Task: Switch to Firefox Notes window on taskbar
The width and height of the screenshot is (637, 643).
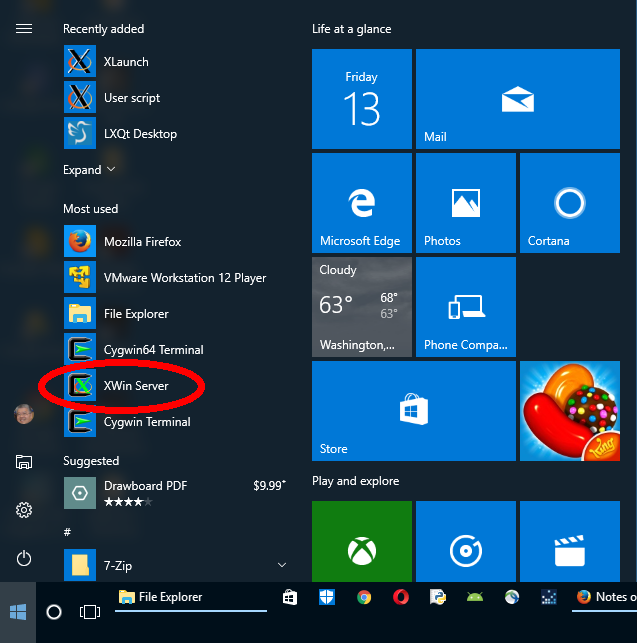Action: [x=605, y=597]
